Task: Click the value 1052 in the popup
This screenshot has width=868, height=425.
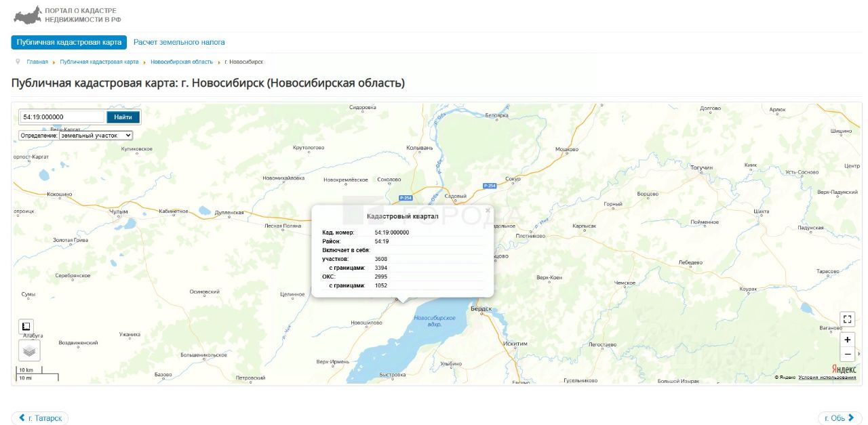Action: click(x=381, y=285)
